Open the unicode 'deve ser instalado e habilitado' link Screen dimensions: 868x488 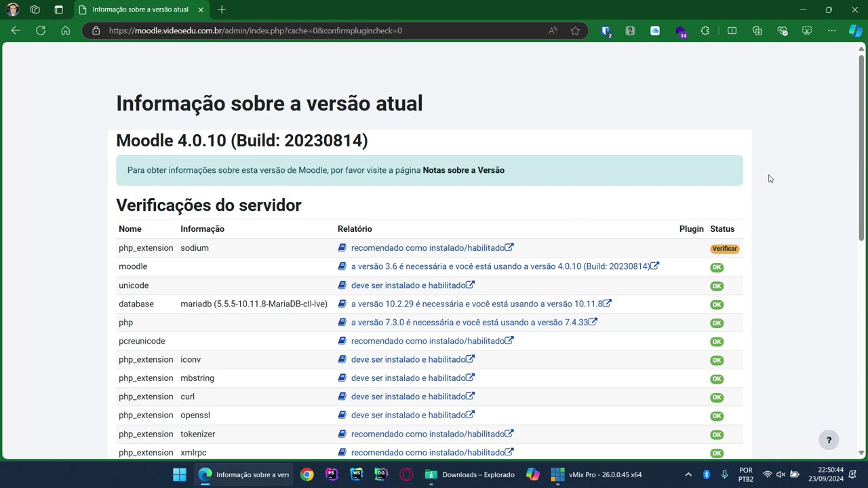click(412, 285)
